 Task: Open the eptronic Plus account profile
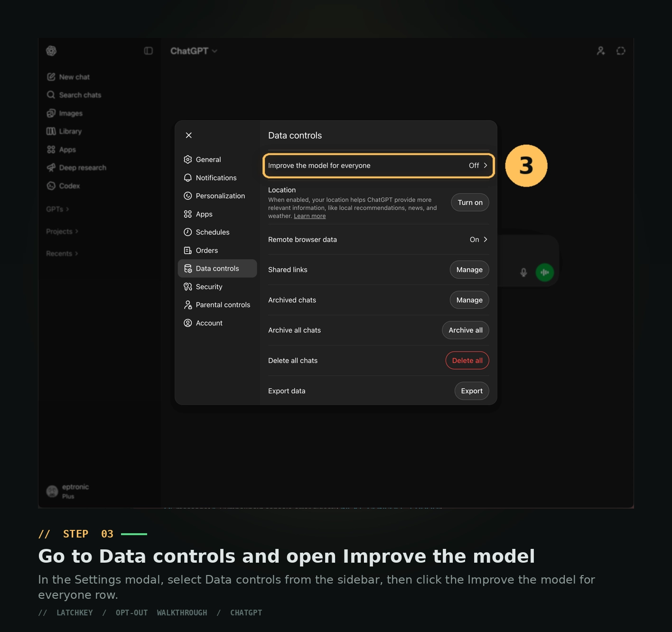[68, 491]
